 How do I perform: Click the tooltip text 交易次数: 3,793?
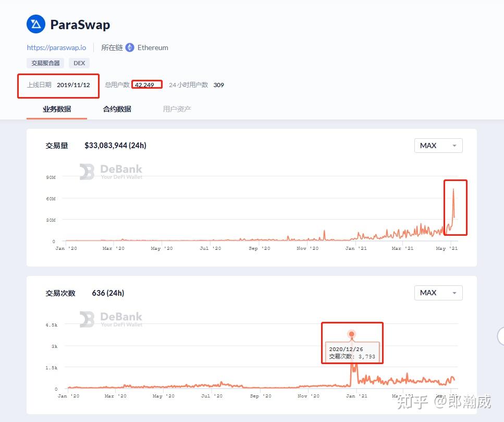coord(352,356)
